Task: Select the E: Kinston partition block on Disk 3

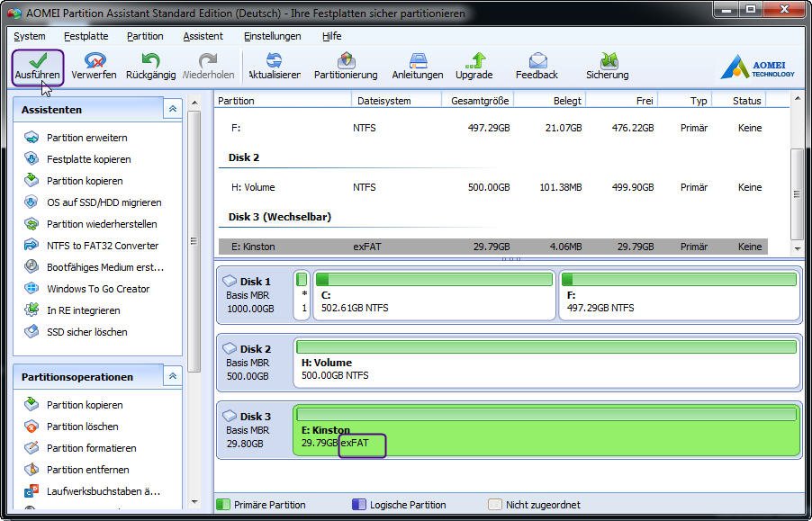Action: pos(546,430)
